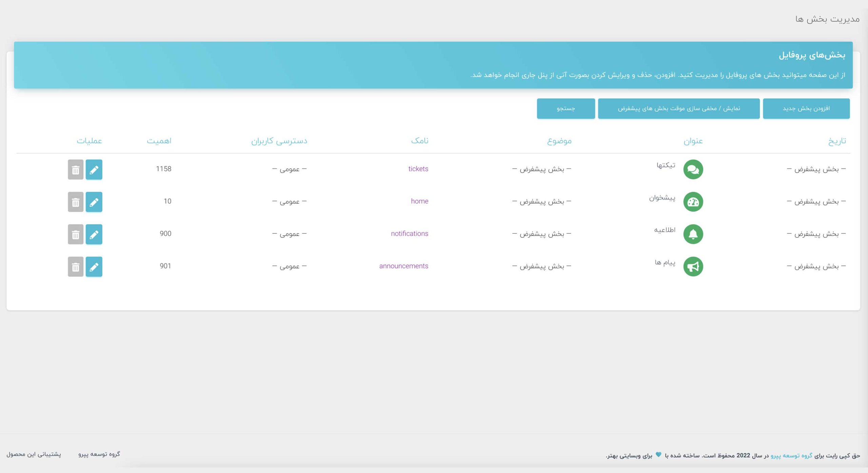This screenshot has height=473, width=868.
Task: Click the تاریخ column header
Action: click(x=837, y=141)
